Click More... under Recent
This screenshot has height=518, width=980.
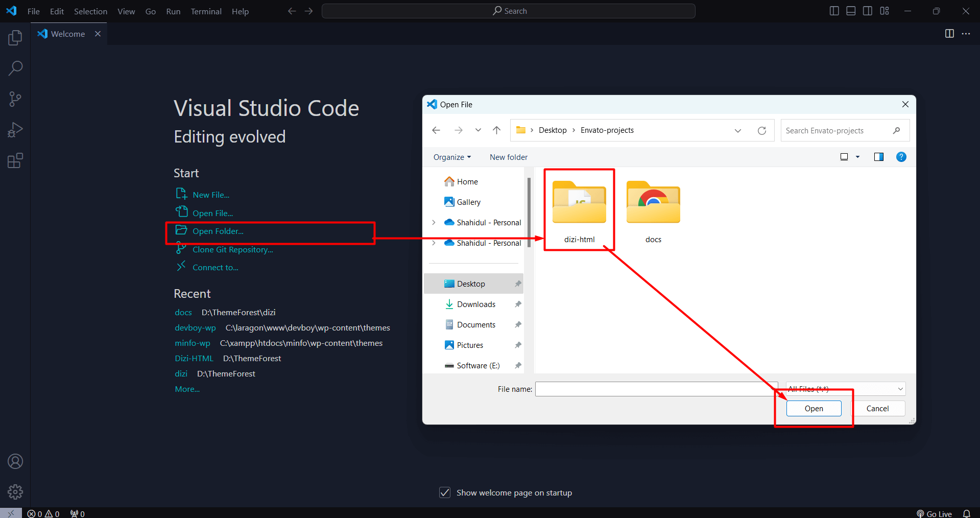click(187, 389)
